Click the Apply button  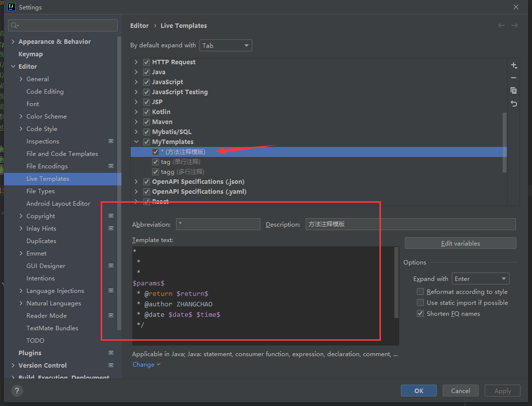coord(503,391)
